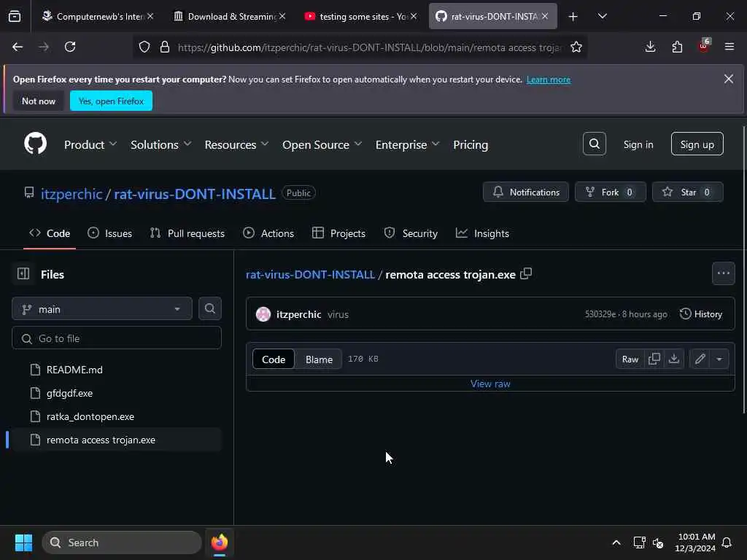The image size is (747, 560).
Task: Switch to Blame view toggle
Action: tap(319, 359)
